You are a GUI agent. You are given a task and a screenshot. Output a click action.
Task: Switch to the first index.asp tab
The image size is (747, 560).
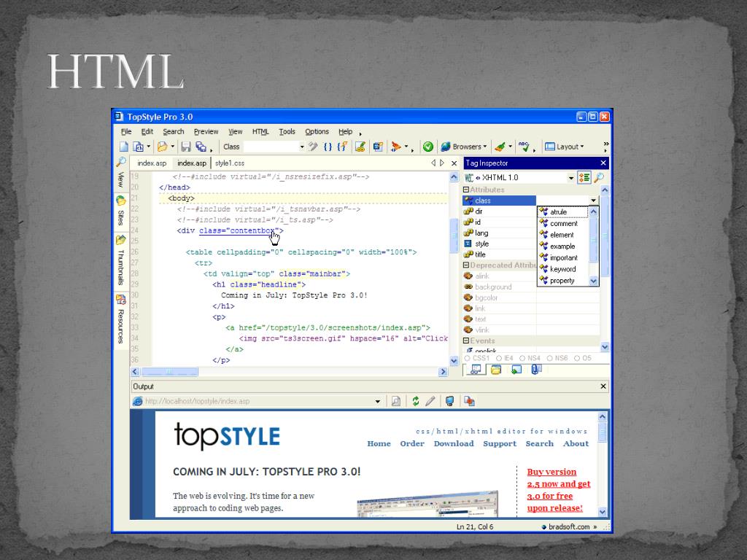(x=152, y=163)
